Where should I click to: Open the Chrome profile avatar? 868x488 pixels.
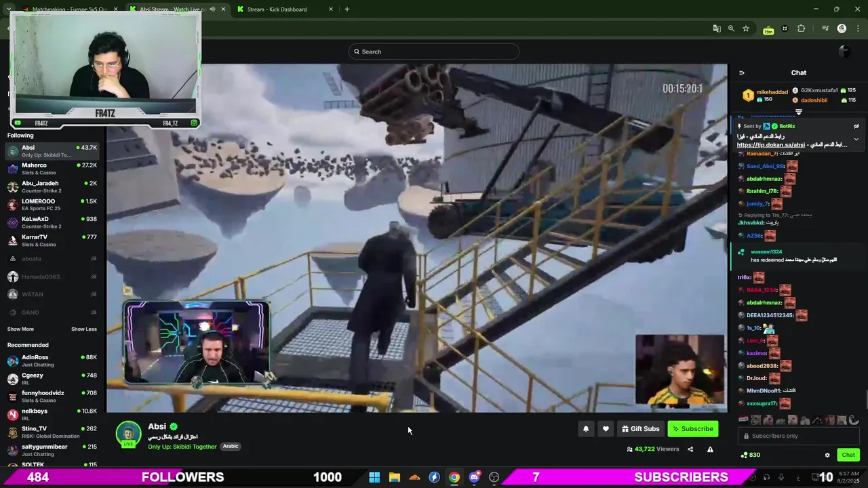[842, 28]
